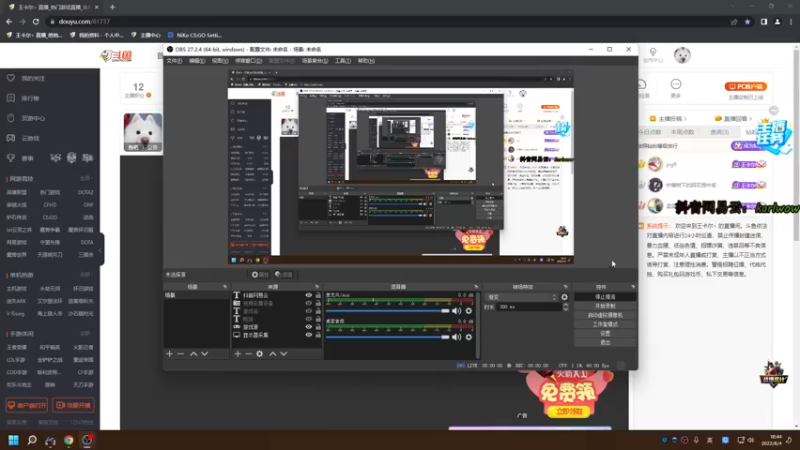This screenshot has height=450, width=800.
Task: Click the 停止推流 button in OBS controls
Action: [x=605, y=296]
